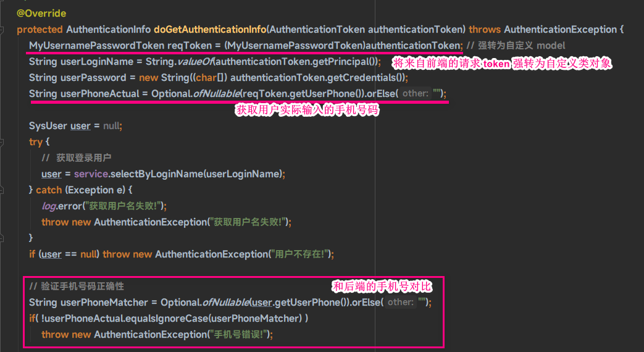Click the reqToken variable declaration

click(x=190, y=46)
